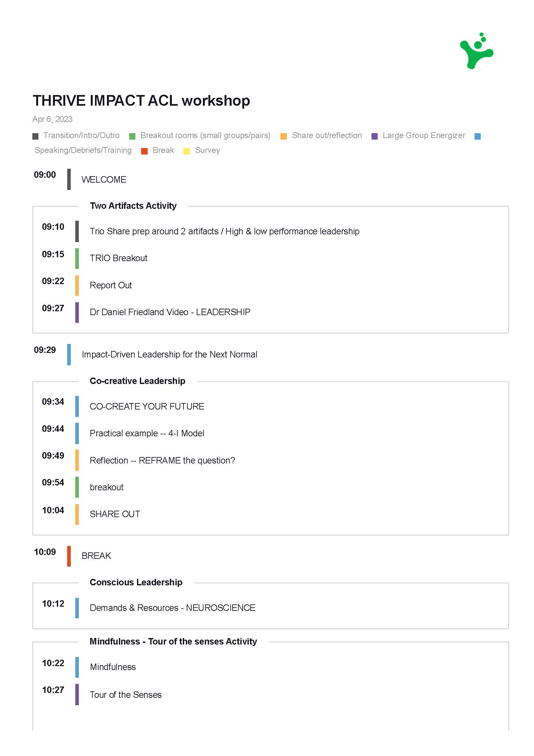Viewport: 534px width, 756px height.
Task: Select the WELCOME agenda item
Action: pos(104,179)
